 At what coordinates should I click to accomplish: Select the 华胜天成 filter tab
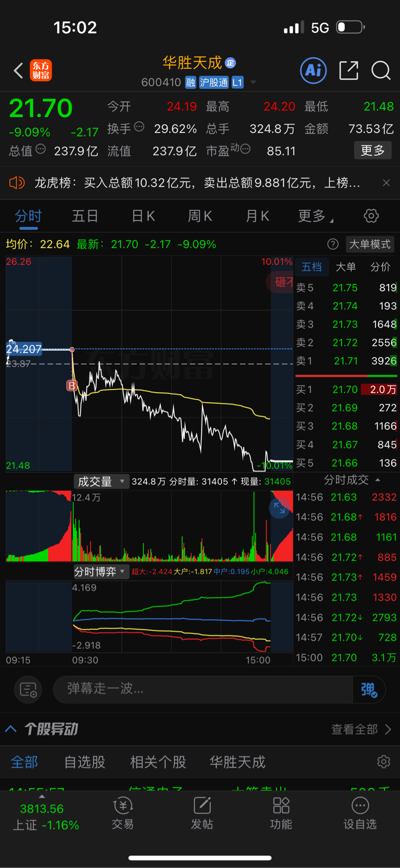(238, 762)
